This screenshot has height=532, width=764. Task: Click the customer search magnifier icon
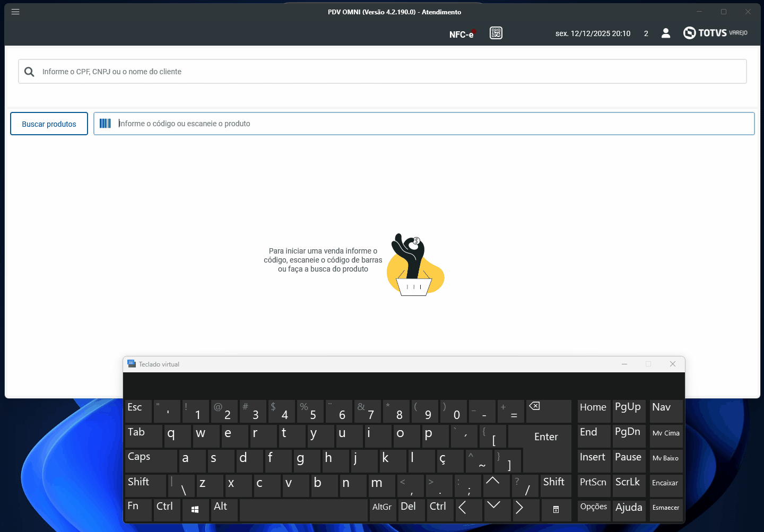click(x=29, y=72)
